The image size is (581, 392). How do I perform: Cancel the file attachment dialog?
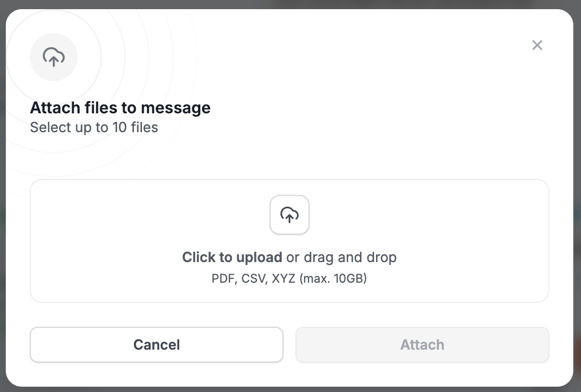pos(157,345)
